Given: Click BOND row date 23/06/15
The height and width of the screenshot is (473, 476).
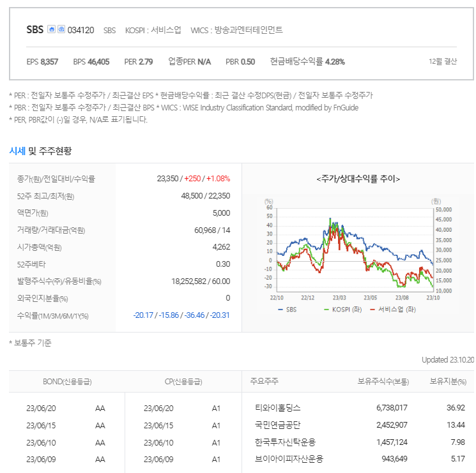Looking at the screenshot, I should (41, 425).
